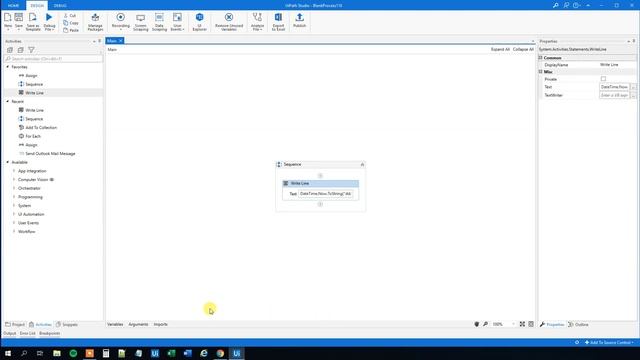Screen dimensions: 640x360
Task: Select the DESIGN ribbon tab
Action: (37, 5)
